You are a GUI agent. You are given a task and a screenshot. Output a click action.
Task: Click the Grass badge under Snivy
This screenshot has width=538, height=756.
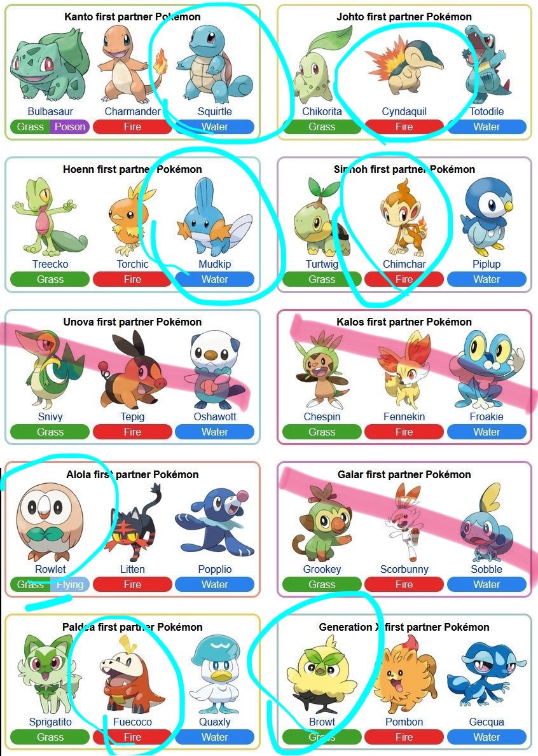pos(50,432)
